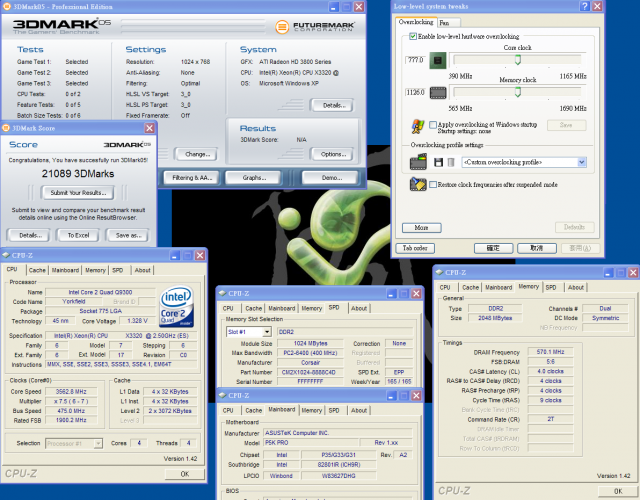Image resolution: width=640 pixels, height=500 pixels.
Task: Open Memory tab in CPU-Z processor window
Action: [x=96, y=270]
